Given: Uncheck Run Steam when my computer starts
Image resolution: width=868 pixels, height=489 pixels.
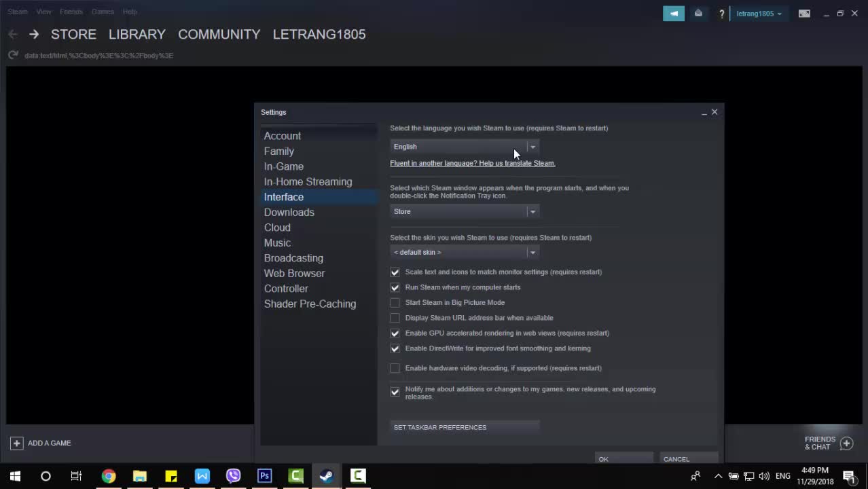Looking at the screenshot, I should coord(395,287).
